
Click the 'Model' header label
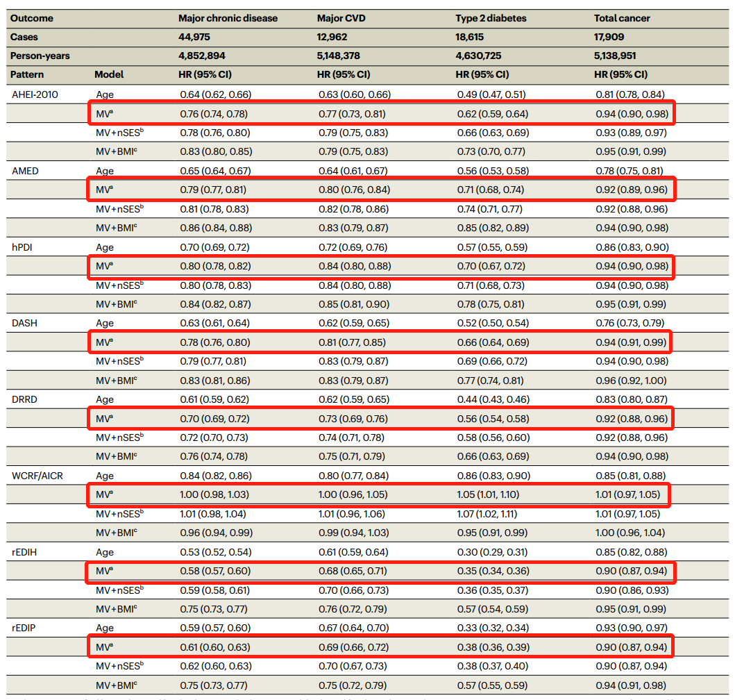109,74
